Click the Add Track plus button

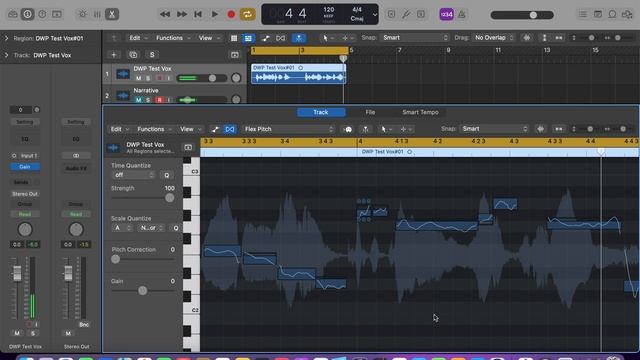(114, 55)
